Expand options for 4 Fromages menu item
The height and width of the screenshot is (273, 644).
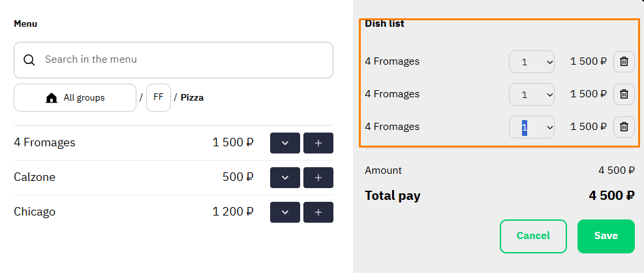(x=285, y=143)
